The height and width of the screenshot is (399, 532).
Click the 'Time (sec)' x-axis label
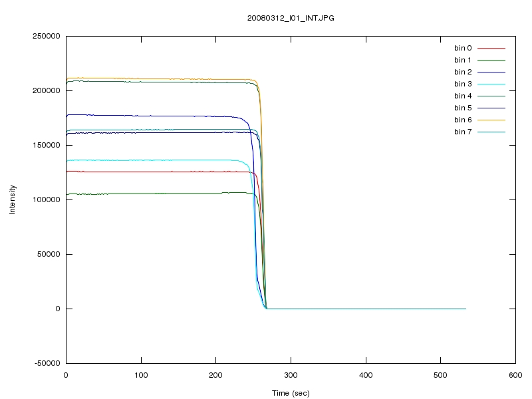[291, 393]
